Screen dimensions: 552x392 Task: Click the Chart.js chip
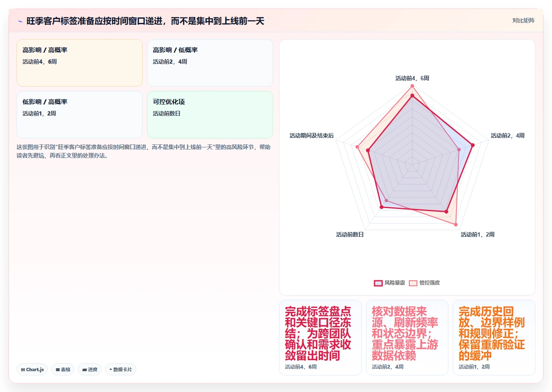(32, 369)
